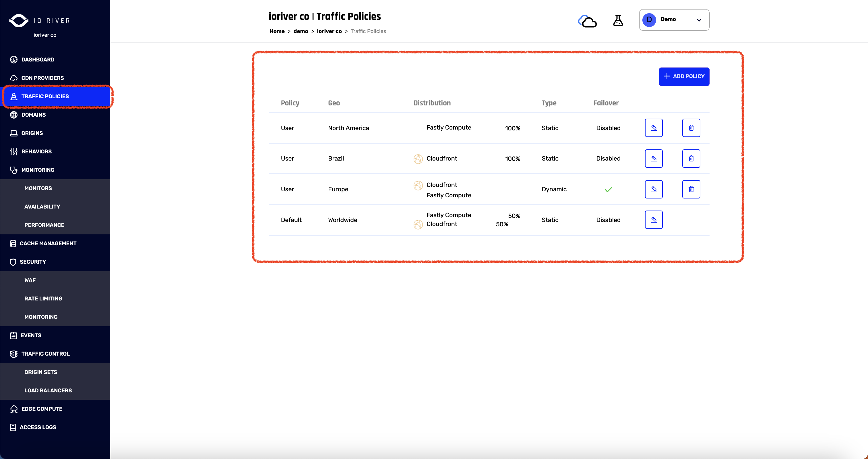Click the Monitoring stethoscope icon
Screen dimensions: 868x459
coord(13,170)
